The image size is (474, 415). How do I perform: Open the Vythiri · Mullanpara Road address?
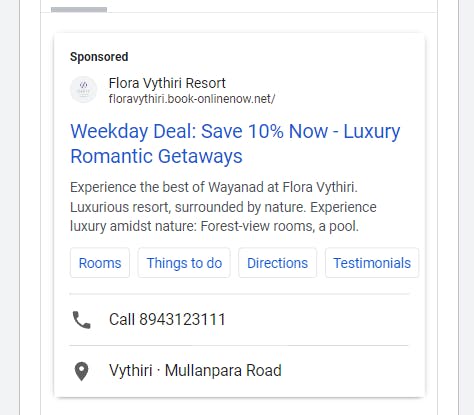[195, 370]
